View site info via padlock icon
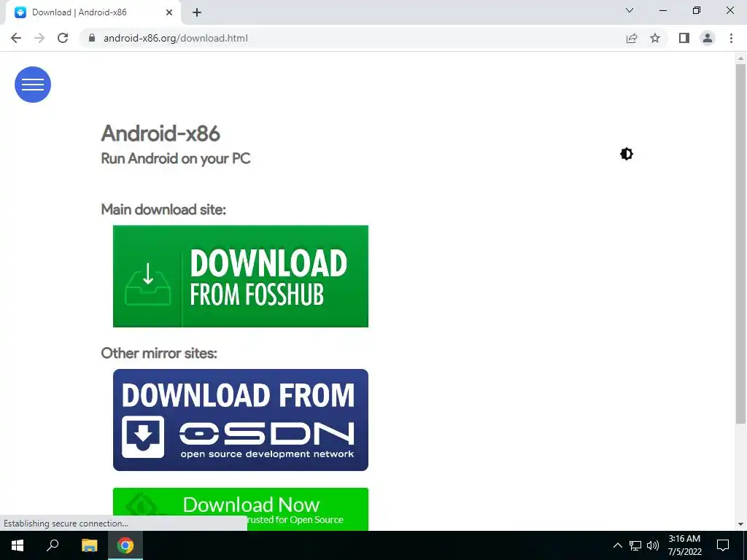The height and width of the screenshot is (560, 747). pyautogui.click(x=92, y=38)
